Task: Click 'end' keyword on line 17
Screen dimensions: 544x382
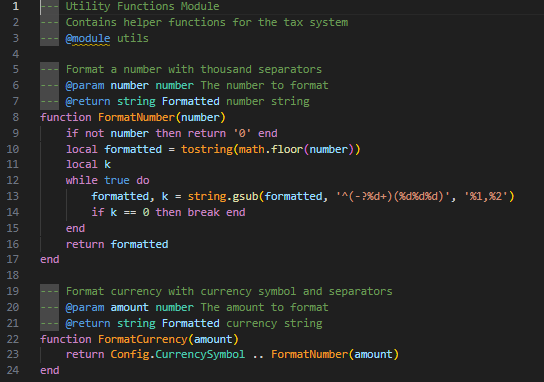Action: pyautogui.click(x=50, y=260)
